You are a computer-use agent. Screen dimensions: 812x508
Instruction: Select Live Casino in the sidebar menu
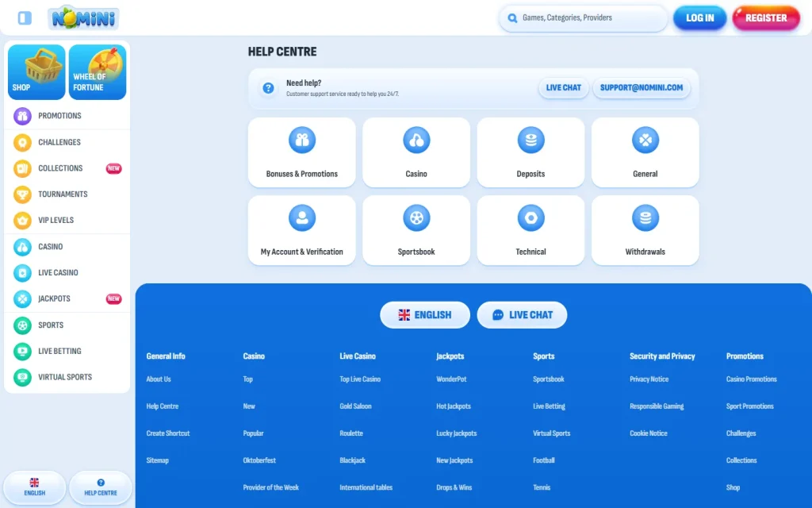[x=67, y=273]
